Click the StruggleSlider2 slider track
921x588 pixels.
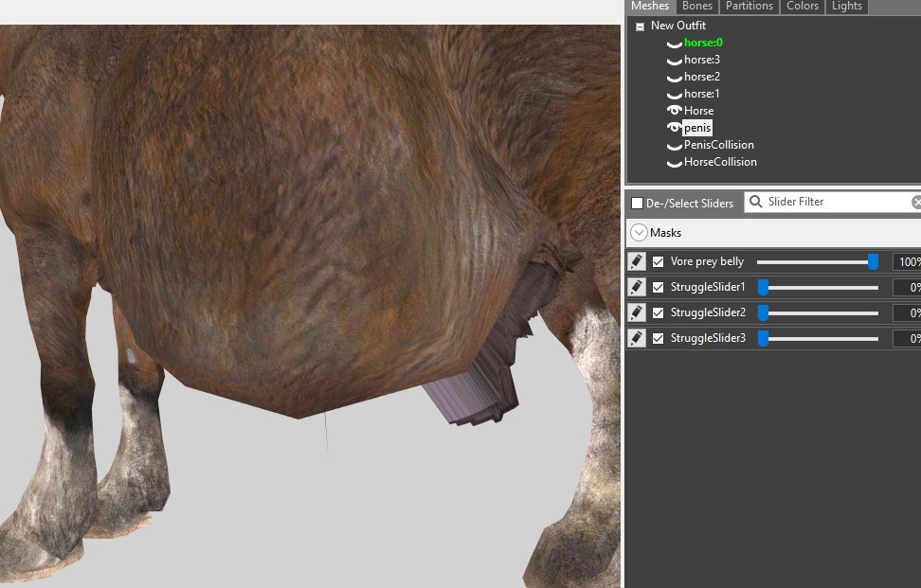818,312
